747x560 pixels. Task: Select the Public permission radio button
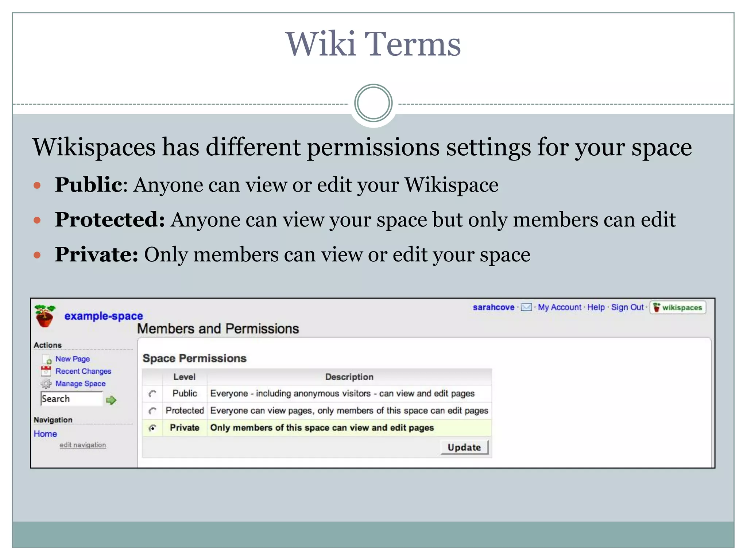tap(152, 394)
